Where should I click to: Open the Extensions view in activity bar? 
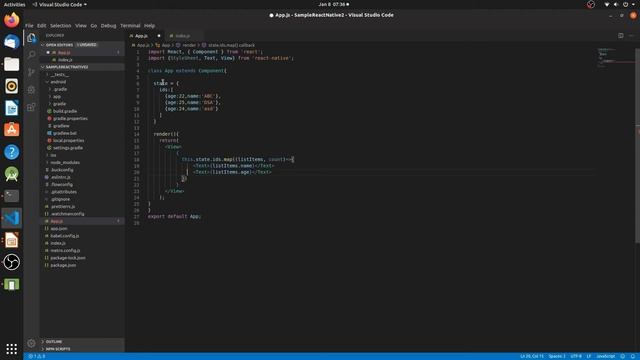[x=31, y=107]
